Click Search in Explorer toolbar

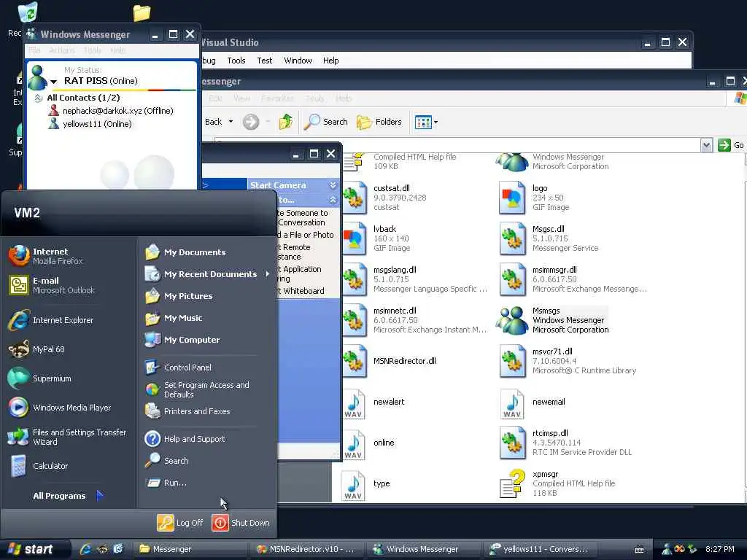(x=326, y=122)
